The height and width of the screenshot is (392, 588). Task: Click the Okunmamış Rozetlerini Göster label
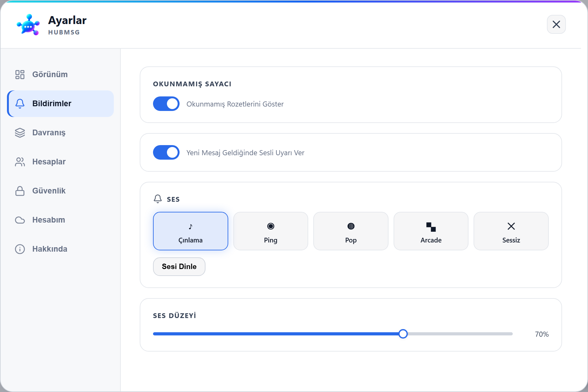(x=235, y=104)
